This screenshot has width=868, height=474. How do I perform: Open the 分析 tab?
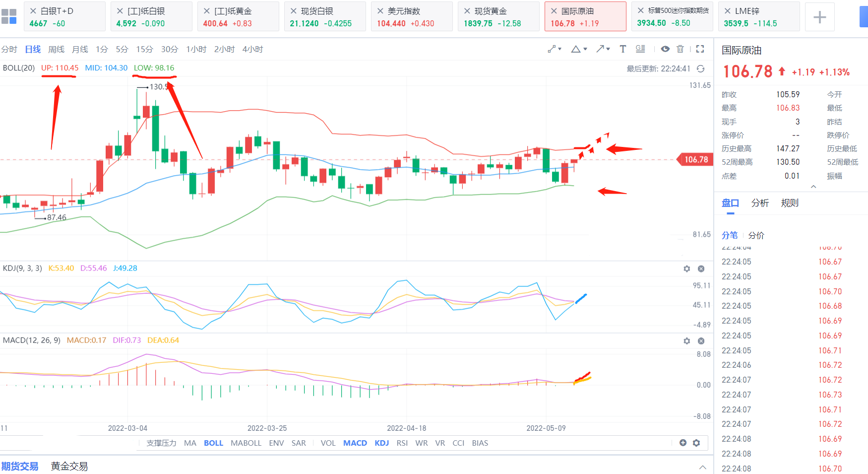[x=760, y=203]
